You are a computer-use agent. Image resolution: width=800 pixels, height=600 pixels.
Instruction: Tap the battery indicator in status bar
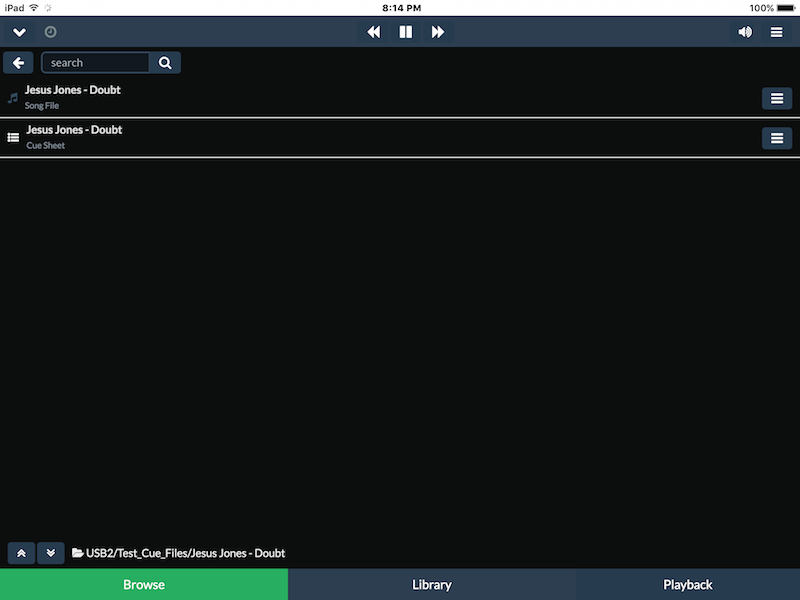786,8
